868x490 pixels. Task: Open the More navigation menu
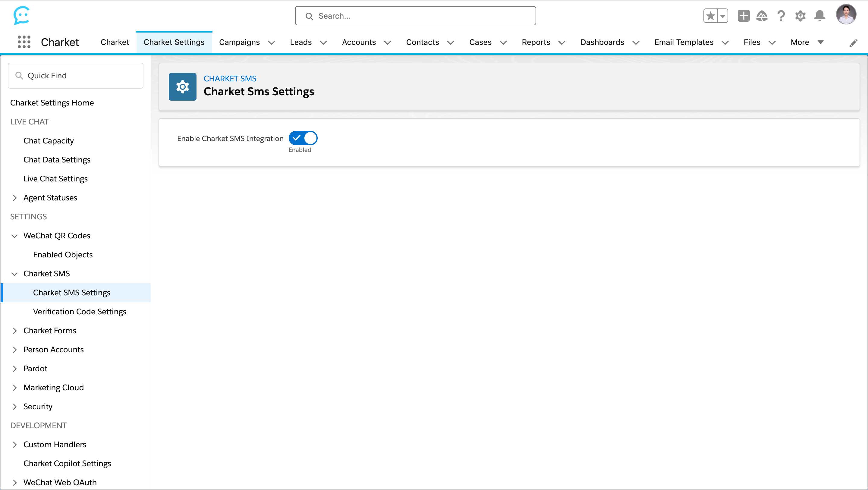coord(807,42)
